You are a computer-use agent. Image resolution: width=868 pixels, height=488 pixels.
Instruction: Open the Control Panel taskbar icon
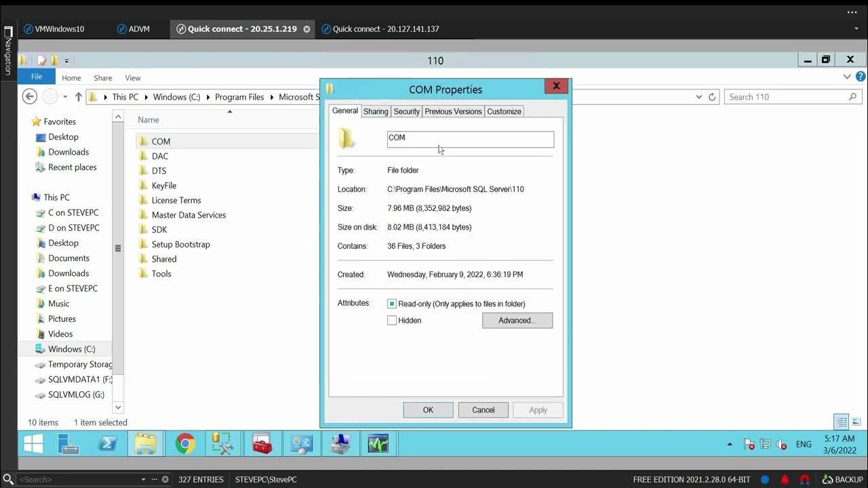coord(301,444)
